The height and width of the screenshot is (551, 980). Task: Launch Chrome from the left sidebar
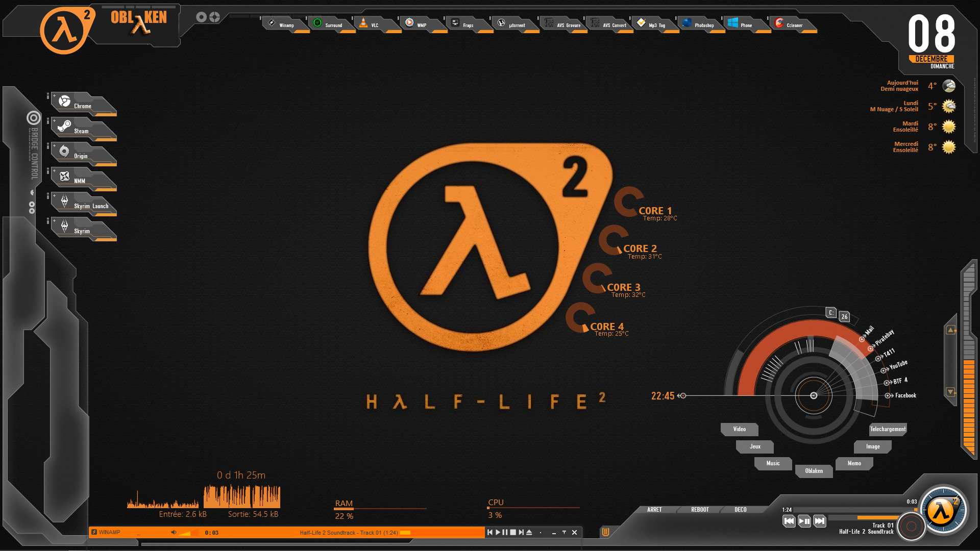[84, 104]
